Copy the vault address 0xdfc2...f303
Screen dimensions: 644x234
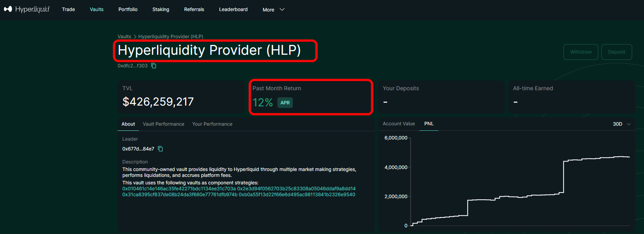(x=154, y=66)
